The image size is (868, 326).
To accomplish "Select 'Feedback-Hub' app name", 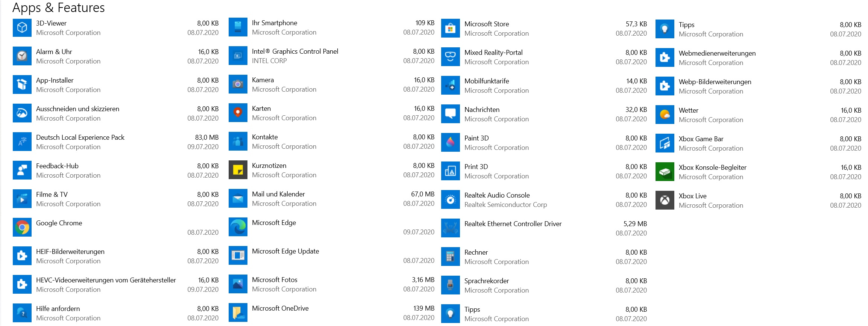I will point(57,166).
